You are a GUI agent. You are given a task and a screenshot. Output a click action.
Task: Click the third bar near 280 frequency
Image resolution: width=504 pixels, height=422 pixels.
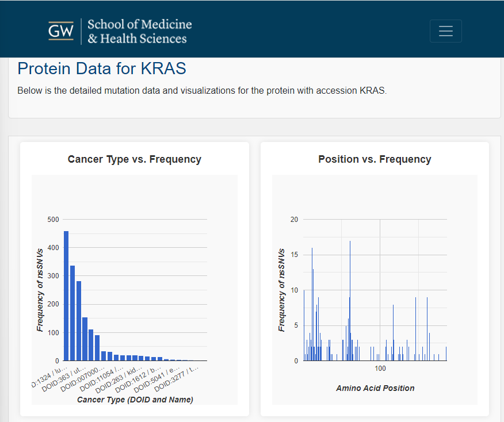coord(79,321)
